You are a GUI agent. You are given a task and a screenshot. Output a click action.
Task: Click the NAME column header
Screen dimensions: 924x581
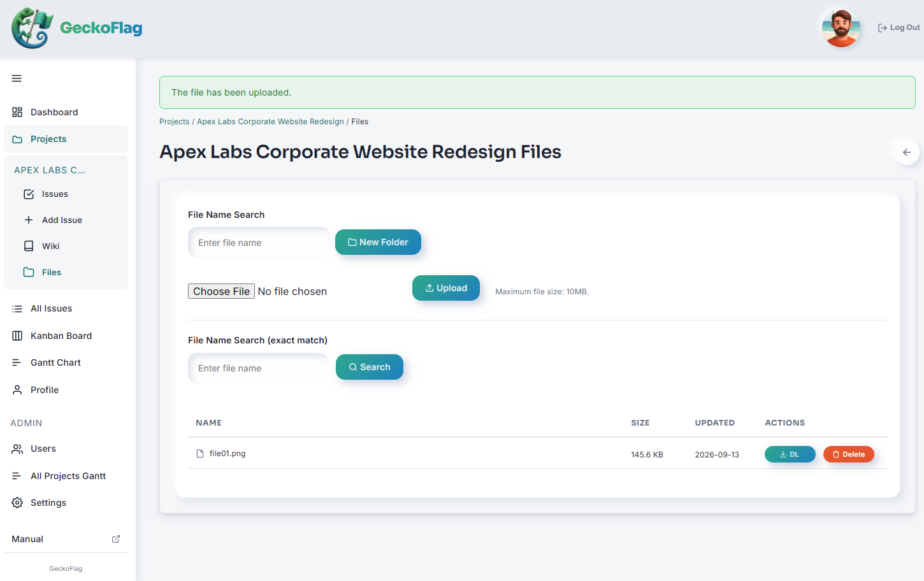pos(208,423)
